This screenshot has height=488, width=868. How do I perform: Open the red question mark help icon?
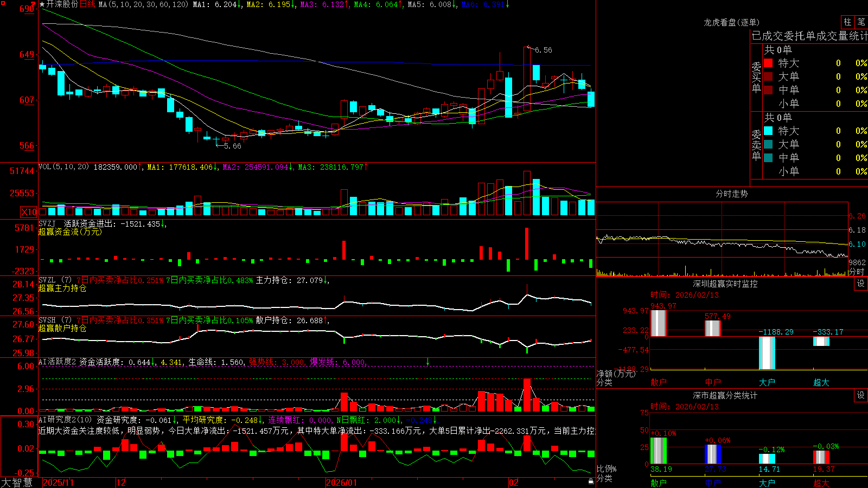pos(34,4)
